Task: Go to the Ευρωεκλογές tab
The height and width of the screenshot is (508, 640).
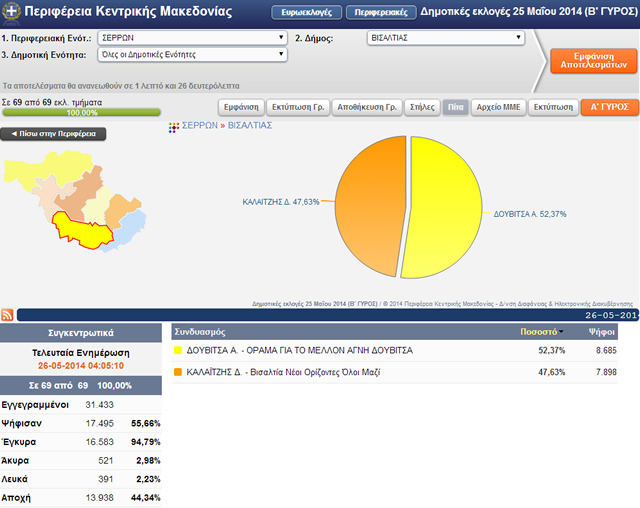Action: click(x=305, y=14)
